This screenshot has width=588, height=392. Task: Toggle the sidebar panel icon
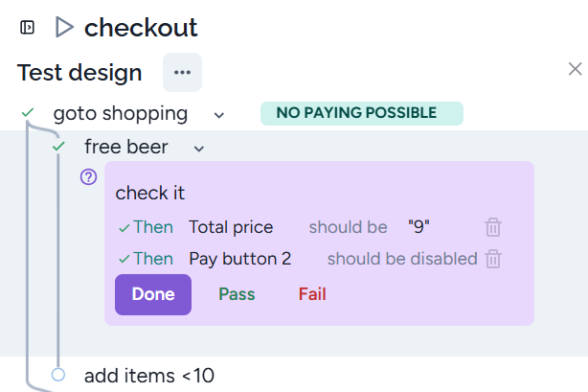pos(28,28)
